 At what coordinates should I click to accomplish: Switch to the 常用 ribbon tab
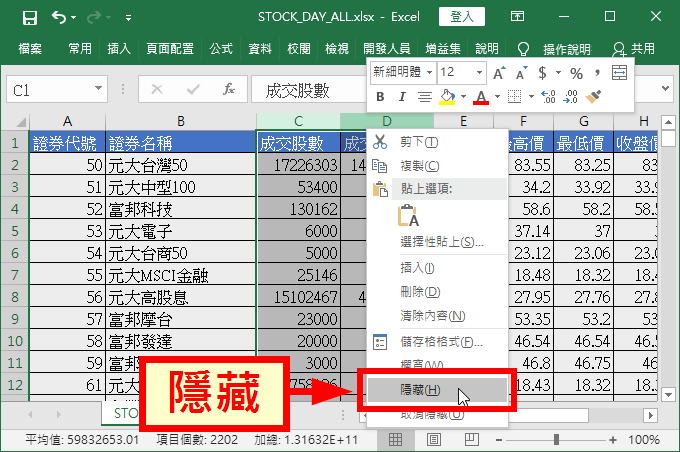80,49
